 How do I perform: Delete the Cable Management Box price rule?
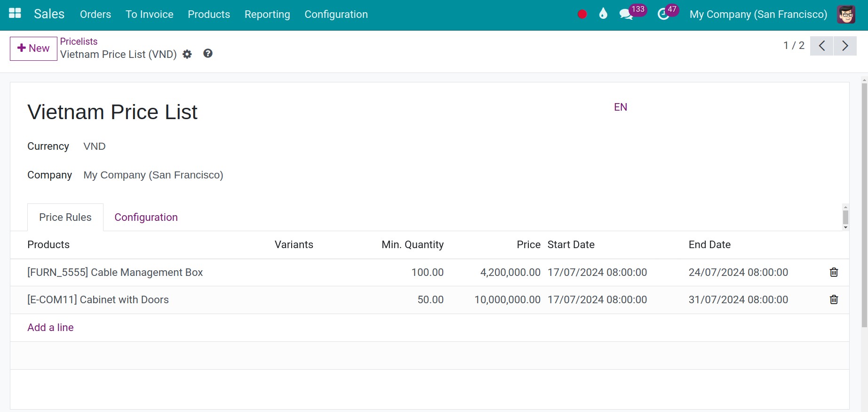(834, 272)
